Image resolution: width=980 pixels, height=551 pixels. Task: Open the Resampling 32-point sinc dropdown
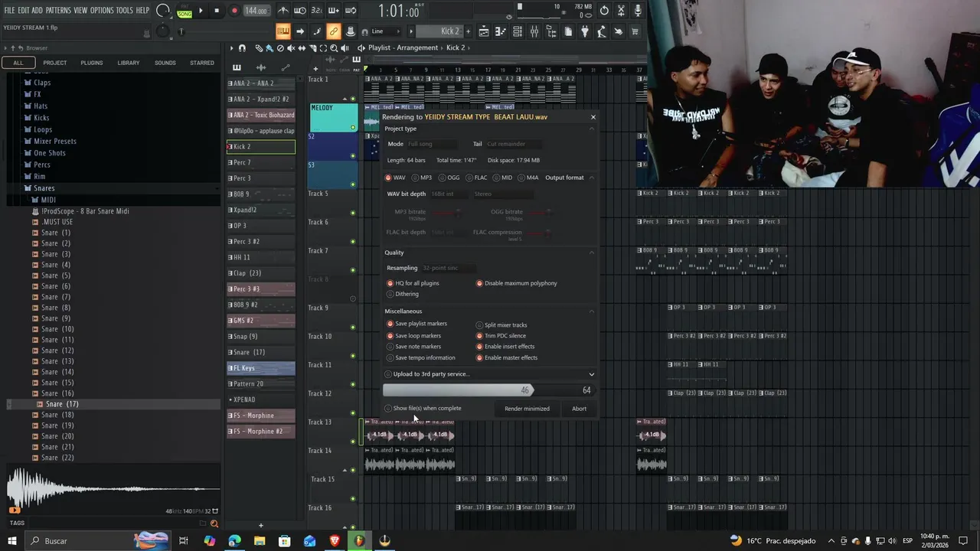pos(449,268)
